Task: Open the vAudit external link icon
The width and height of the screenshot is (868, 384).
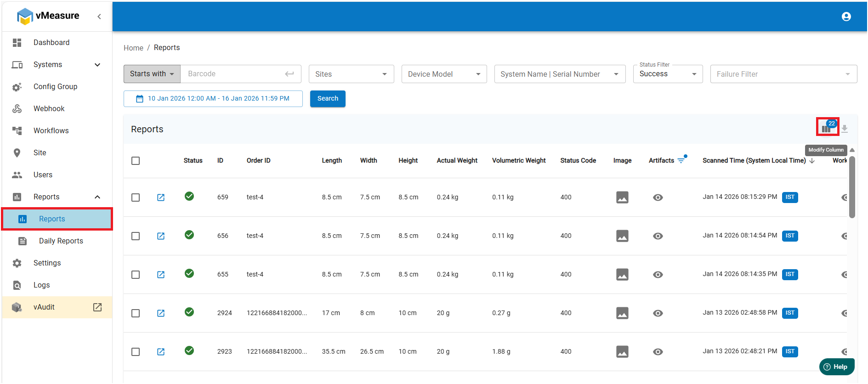Action: 97,307
